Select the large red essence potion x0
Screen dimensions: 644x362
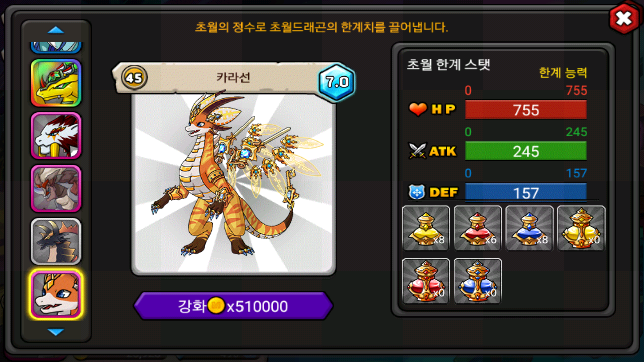pos(426,281)
